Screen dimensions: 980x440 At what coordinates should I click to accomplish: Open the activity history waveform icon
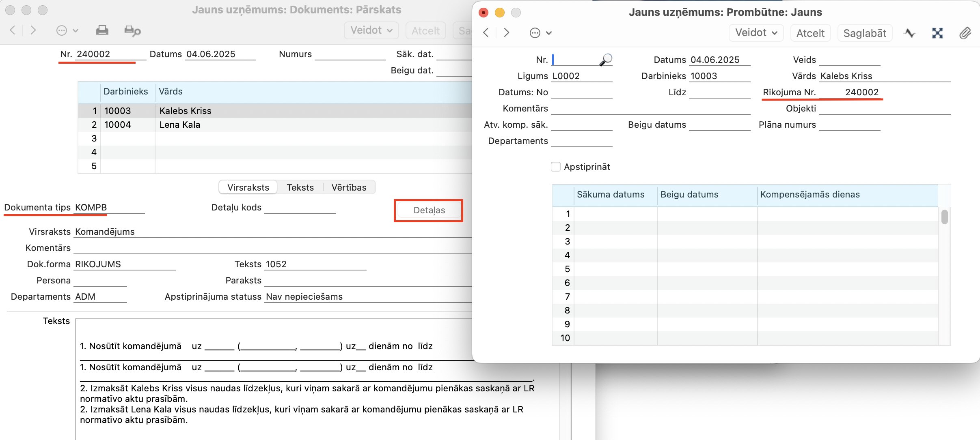(x=910, y=33)
